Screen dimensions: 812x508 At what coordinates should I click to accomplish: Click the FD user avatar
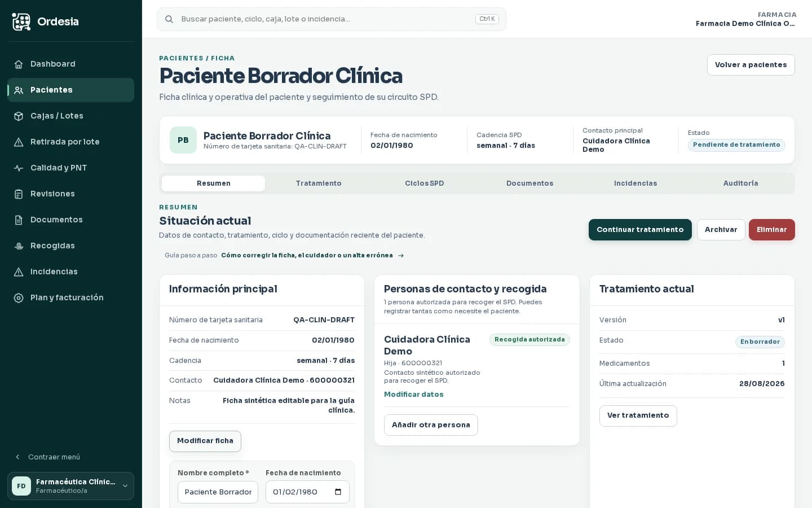[21, 486]
